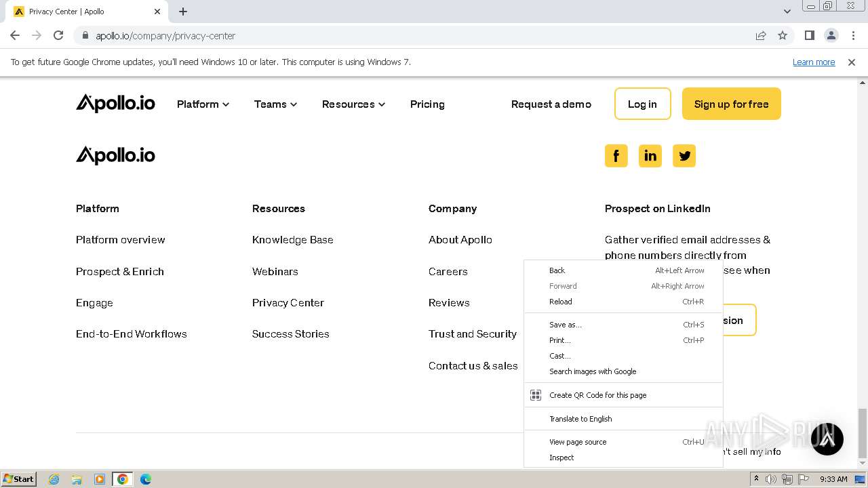Open Prospect & Enrich footer link
The height and width of the screenshot is (488, 868).
click(x=120, y=271)
